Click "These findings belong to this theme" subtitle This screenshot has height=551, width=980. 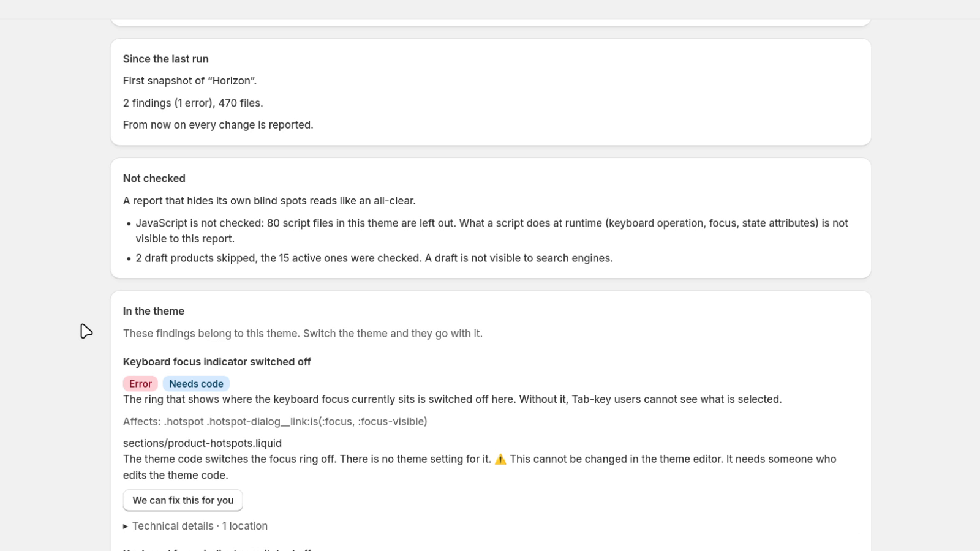pos(303,334)
